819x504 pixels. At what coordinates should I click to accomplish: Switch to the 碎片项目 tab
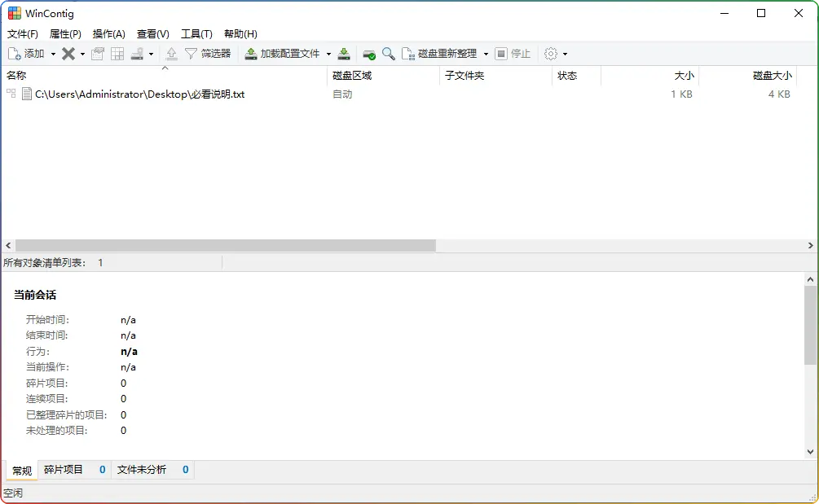tap(74, 470)
